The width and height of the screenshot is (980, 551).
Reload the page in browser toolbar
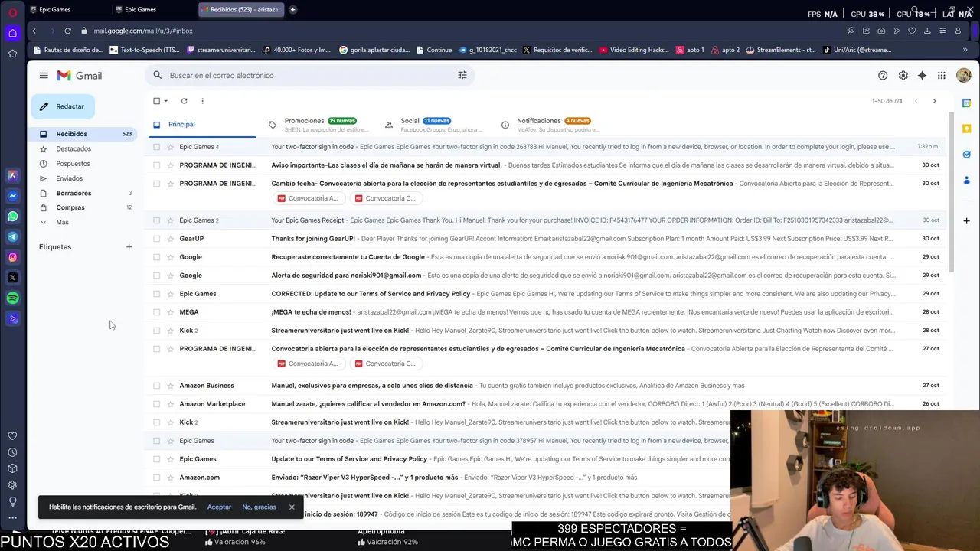pyautogui.click(x=67, y=31)
